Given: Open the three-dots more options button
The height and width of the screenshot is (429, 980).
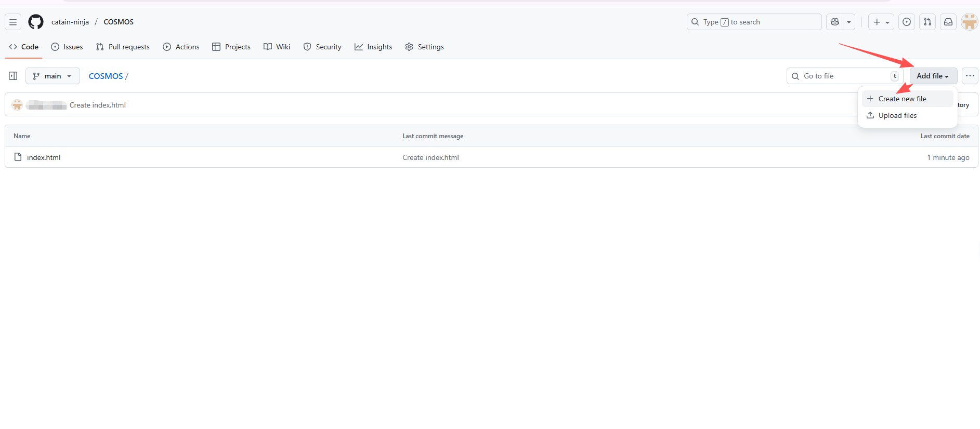Looking at the screenshot, I should coord(970,76).
